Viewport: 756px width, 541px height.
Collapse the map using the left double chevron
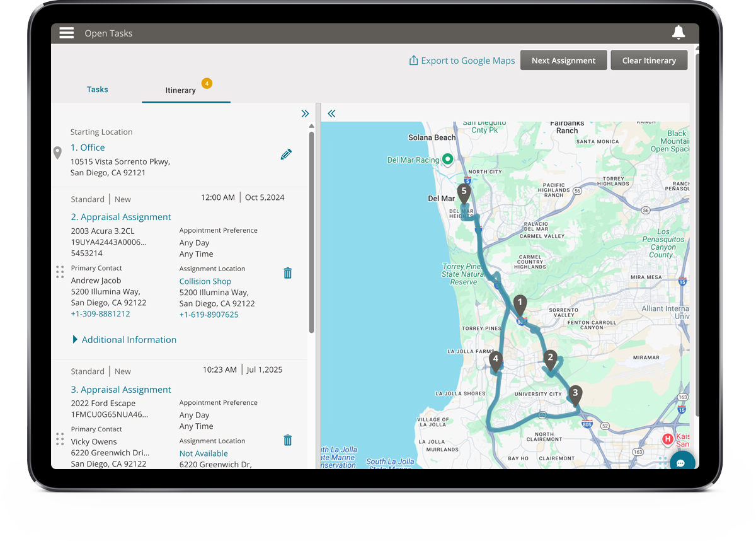331,113
